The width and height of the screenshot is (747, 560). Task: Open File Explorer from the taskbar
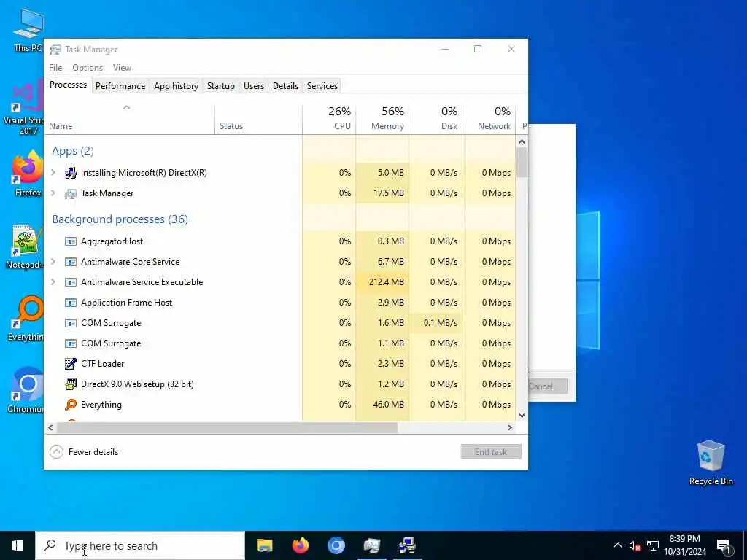264,545
